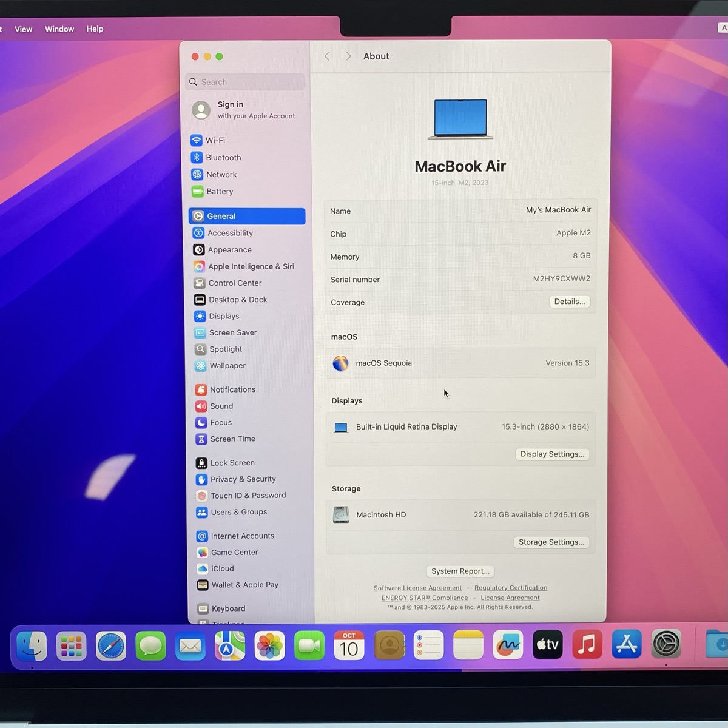Open Freeform from the Dock
The width and height of the screenshot is (728, 728).
click(x=508, y=645)
